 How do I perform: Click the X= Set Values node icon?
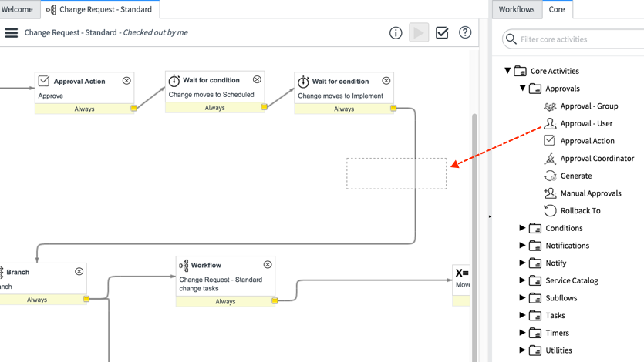[x=462, y=273]
